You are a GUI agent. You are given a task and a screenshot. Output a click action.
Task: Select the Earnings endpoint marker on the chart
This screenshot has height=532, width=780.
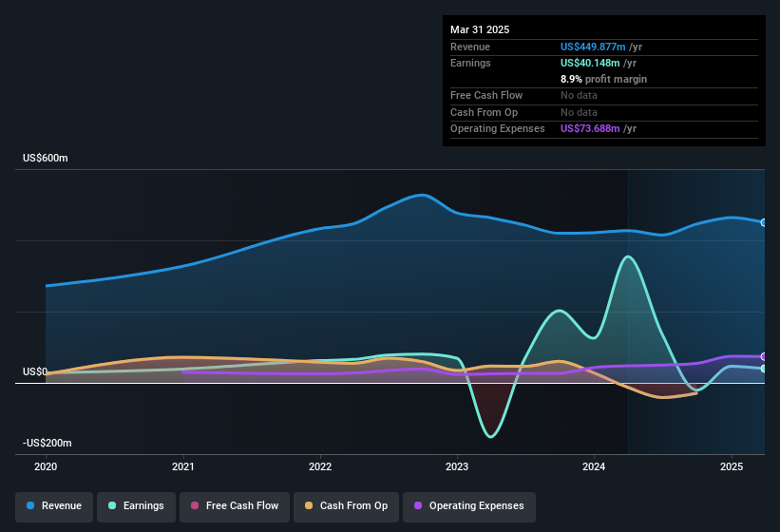(x=764, y=369)
